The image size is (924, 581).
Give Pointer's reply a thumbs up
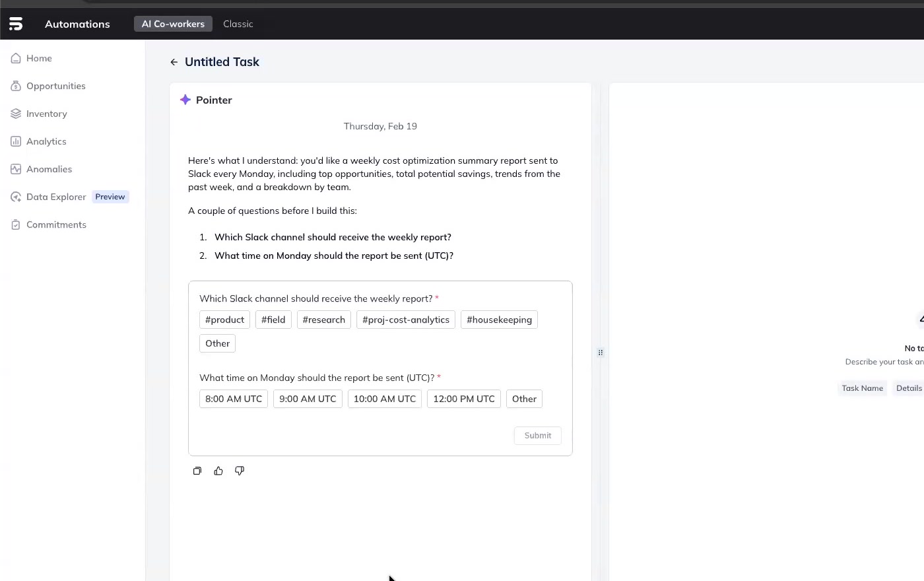[218, 471]
